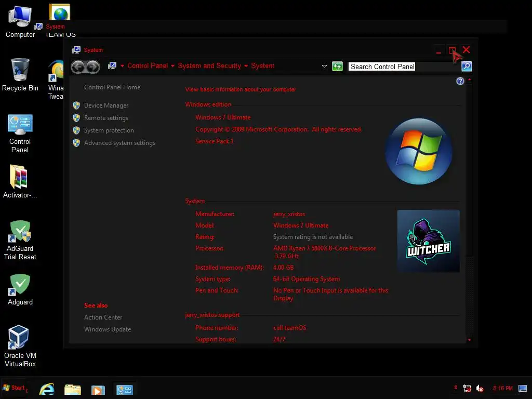Open the Activator archive folder icon

[x=20, y=181]
